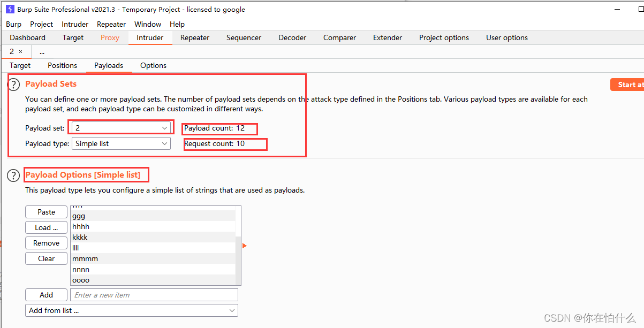The height and width of the screenshot is (328, 644).
Task: Select payload item oooo
Action: coord(153,280)
